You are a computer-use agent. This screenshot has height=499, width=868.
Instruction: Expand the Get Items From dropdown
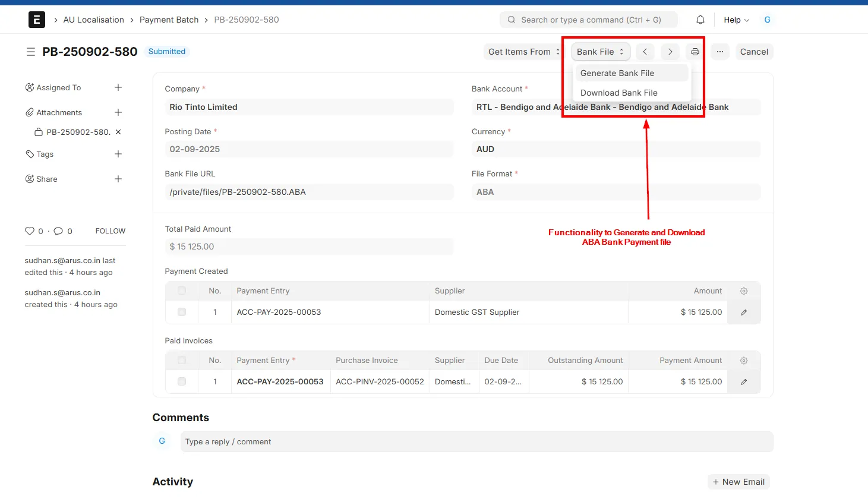point(523,52)
